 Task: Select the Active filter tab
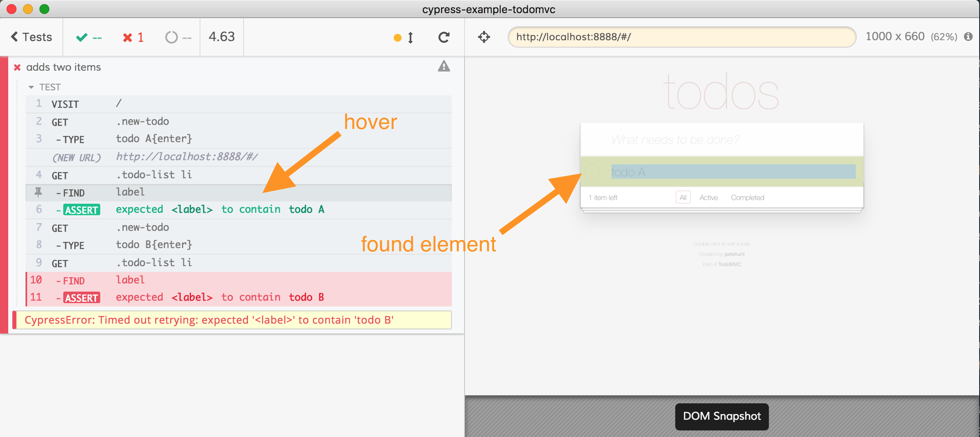pyautogui.click(x=709, y=198)
